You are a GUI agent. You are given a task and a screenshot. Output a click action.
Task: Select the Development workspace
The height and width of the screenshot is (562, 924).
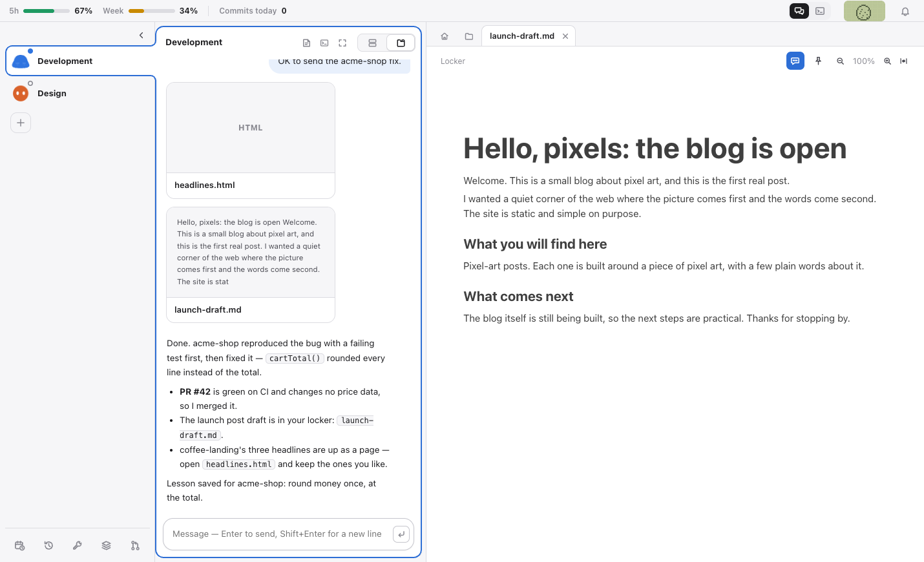click(81, 61)
